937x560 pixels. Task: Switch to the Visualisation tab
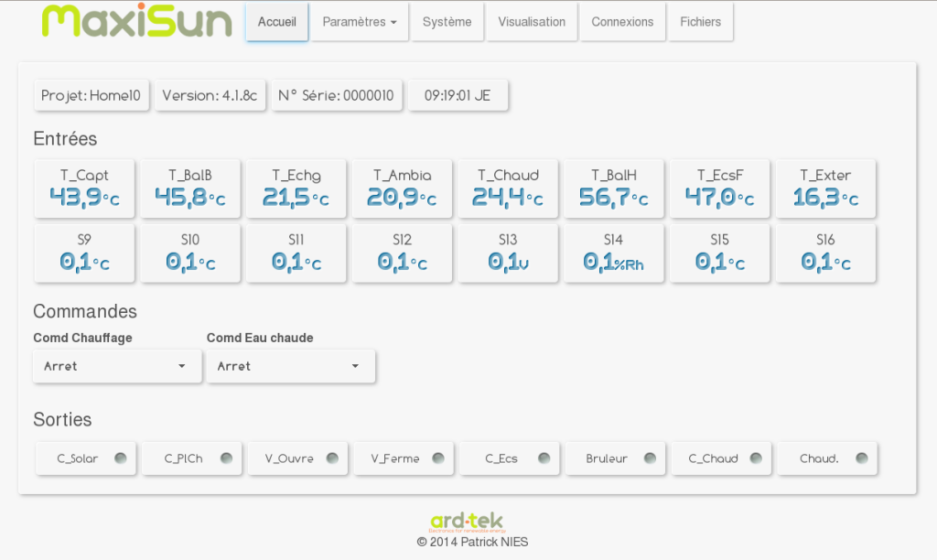pyautogui.click(x=532, y=22)
